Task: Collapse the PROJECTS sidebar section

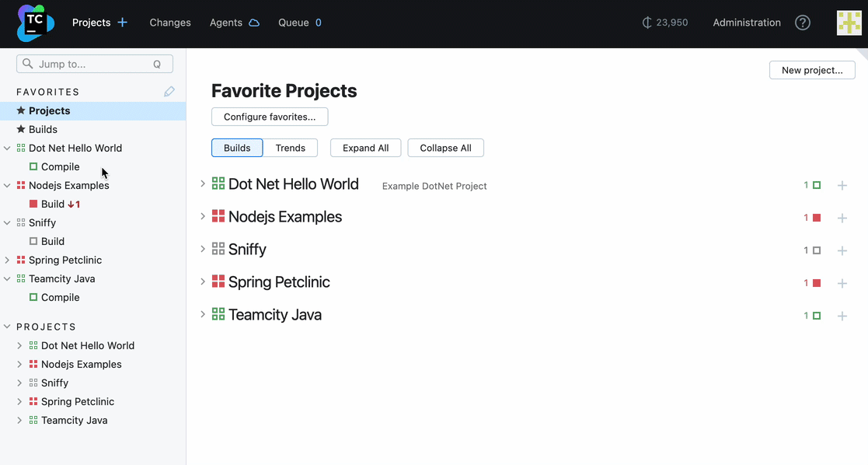Action: (x=7, y=327)
